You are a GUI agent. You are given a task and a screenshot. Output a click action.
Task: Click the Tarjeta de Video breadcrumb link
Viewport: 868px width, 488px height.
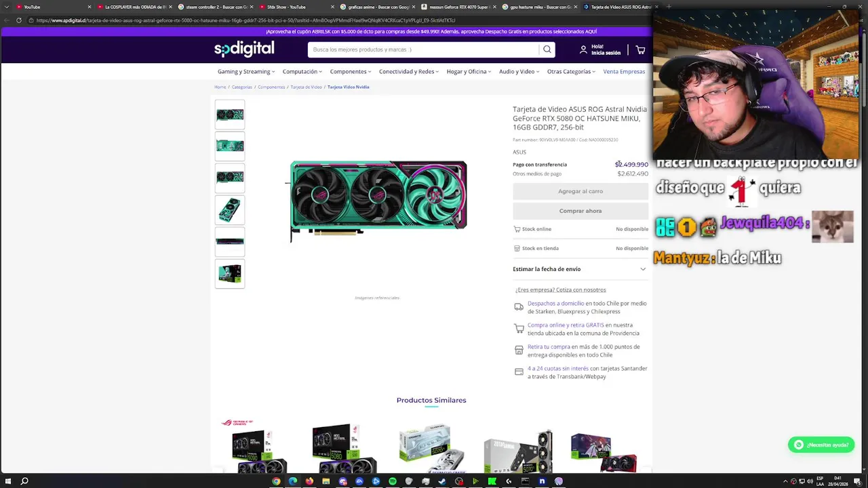tap(307, 87)
